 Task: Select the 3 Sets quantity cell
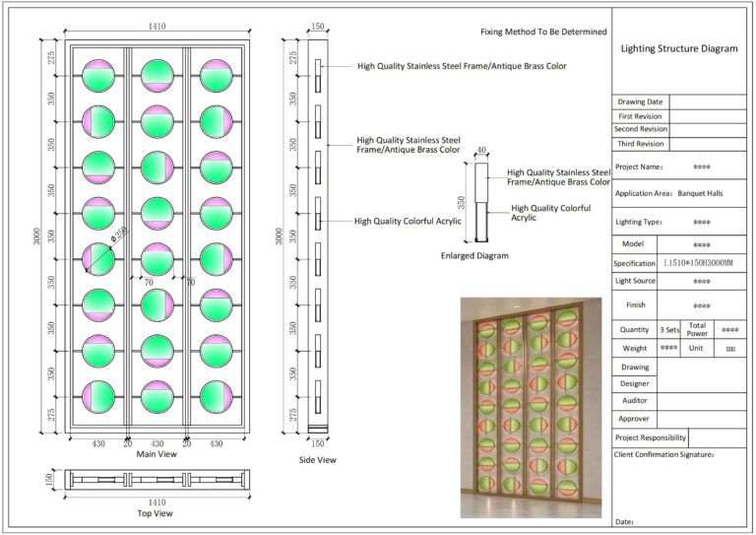669,330
